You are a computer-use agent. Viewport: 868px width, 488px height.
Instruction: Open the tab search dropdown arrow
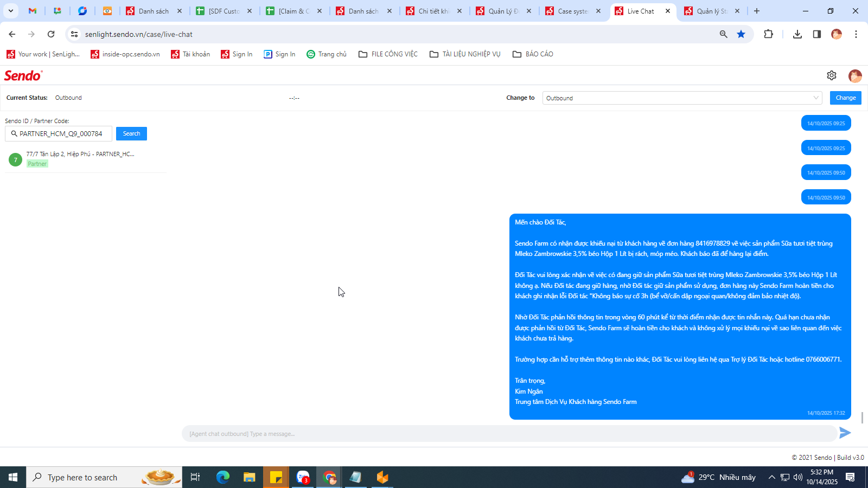tap(11, 11)
